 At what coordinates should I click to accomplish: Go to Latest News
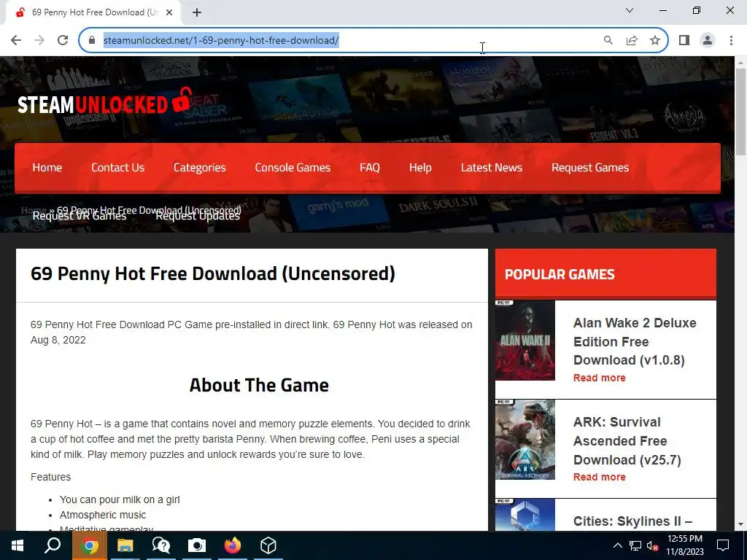tap(492, 168)
